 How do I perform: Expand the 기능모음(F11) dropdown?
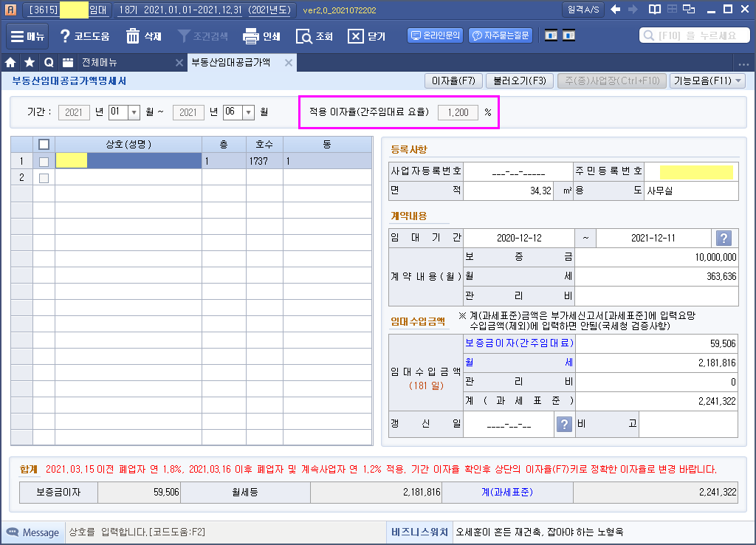707,80
